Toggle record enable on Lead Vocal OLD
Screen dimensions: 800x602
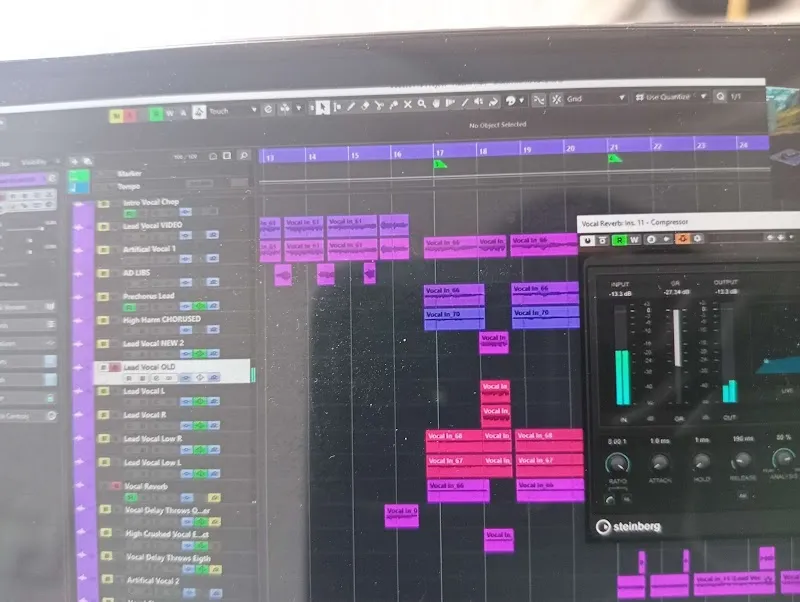tap(115, 367)
